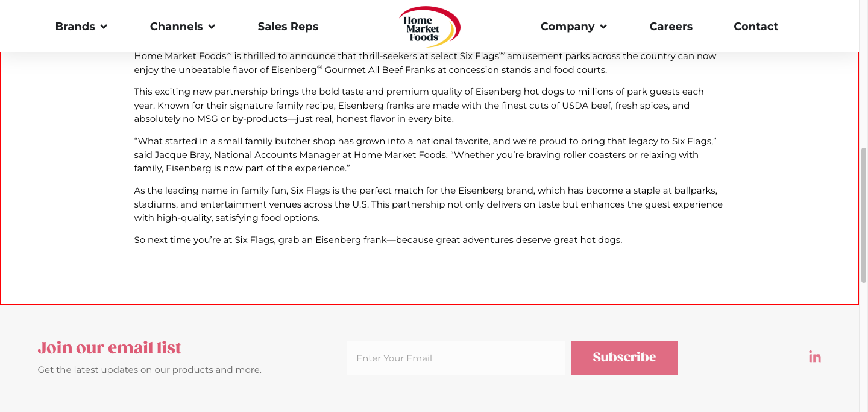The image size is (868, 412).
Task: Open the Careers page link
Action: [671, 27]
